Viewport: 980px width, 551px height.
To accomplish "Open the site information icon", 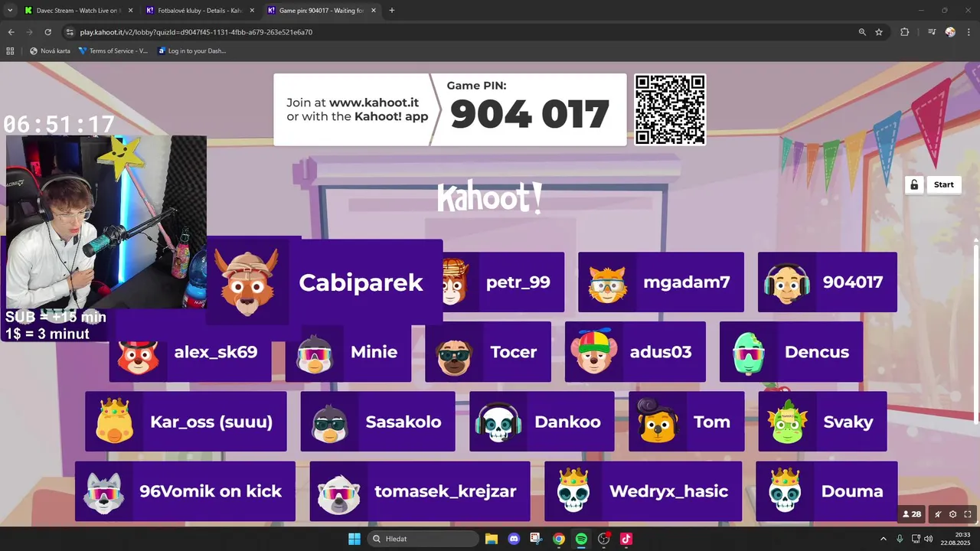I will tap(70, 32).
